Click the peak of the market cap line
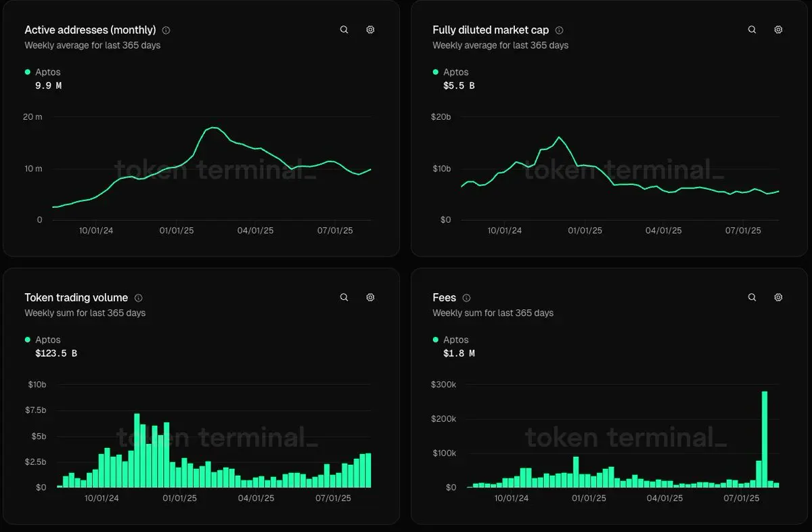This screenshot has width=812, height=532. (559, 137)
